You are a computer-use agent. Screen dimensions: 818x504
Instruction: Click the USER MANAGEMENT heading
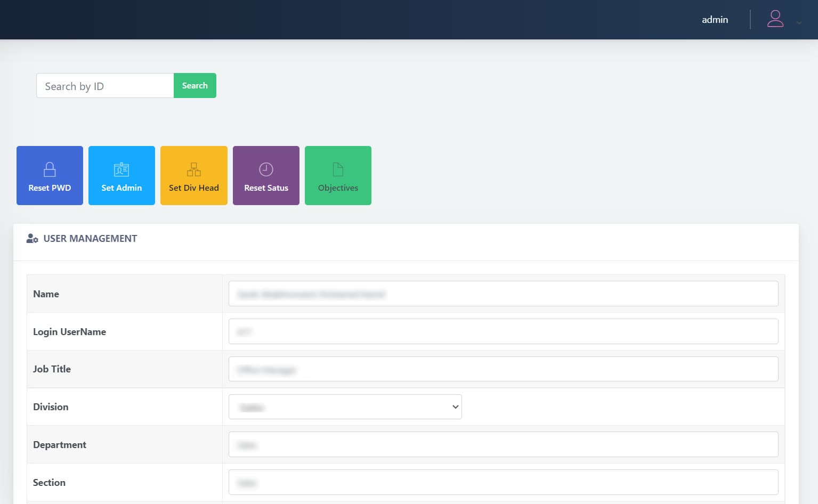coord(90,239)
